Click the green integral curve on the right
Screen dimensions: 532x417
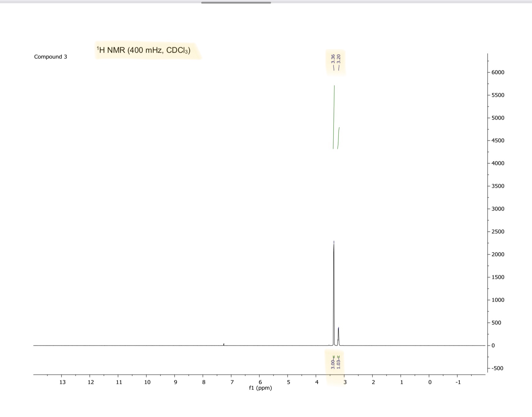(x=339, y=138)
